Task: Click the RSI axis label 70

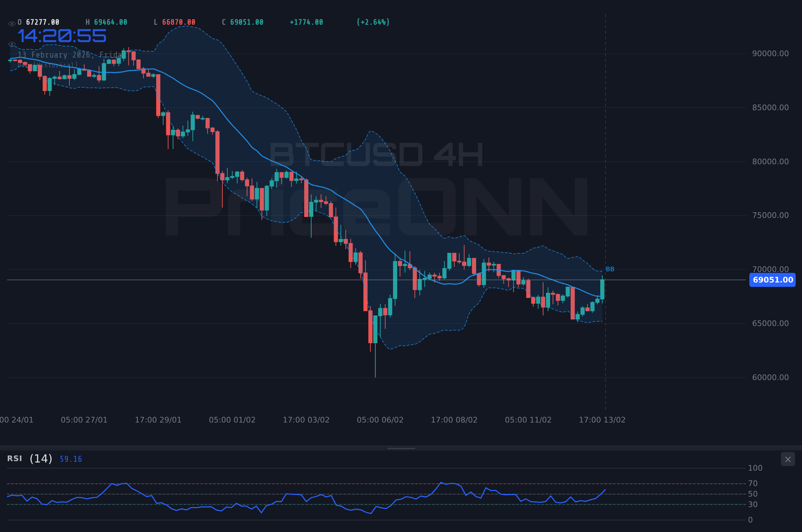Action: tap(753, 484)
